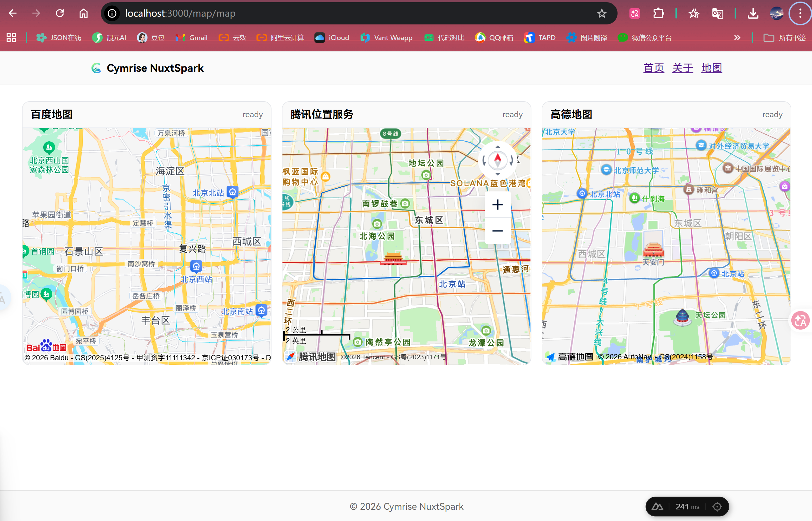Viewport: 812px width, 521px height.
Task: Click the localhost address bar
Action: coord(338,13)
